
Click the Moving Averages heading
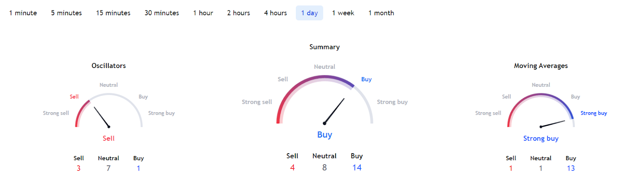point(541,66)
